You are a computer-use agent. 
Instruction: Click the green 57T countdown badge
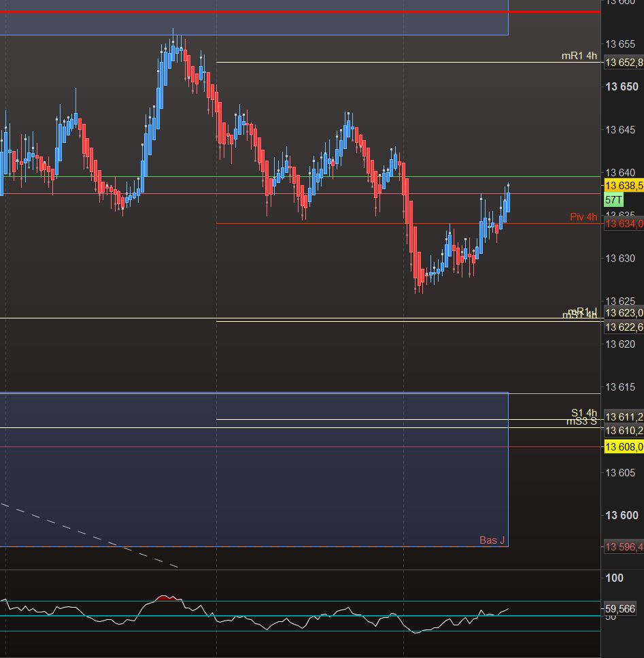[613, 200]
